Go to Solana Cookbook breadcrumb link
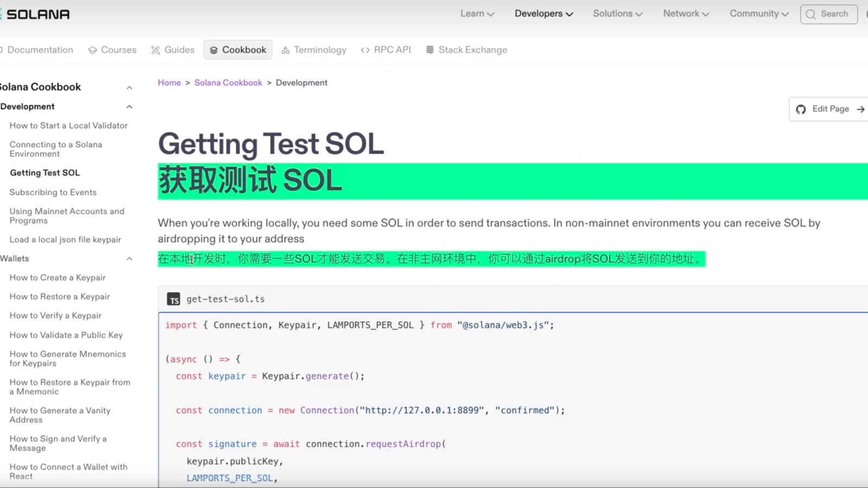 click(x=228, y=83)
